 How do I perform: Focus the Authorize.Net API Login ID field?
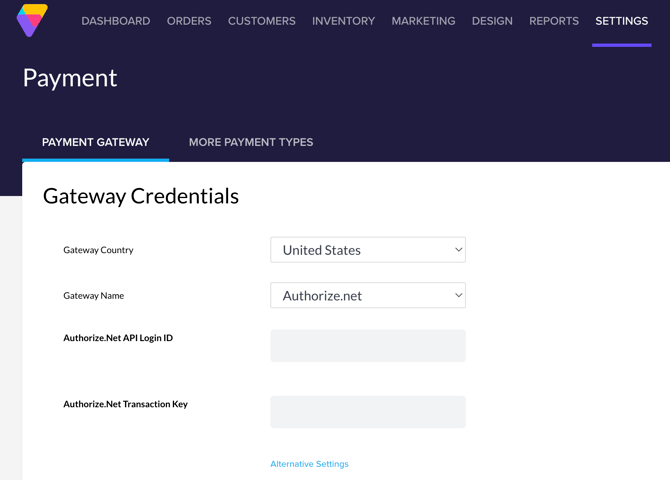click(368, 346)
